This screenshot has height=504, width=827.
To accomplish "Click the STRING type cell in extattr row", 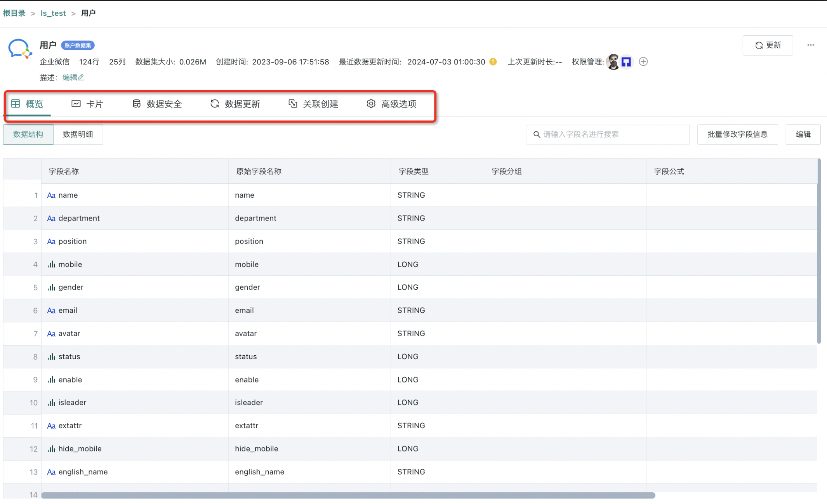I will point(437,426).
